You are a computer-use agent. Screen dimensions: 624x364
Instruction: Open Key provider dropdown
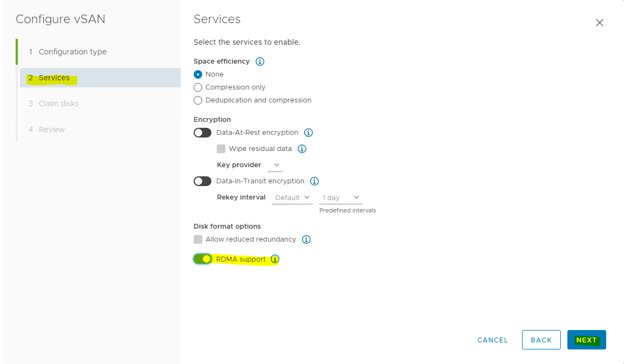pyautogui.click(x=275, y=165)
